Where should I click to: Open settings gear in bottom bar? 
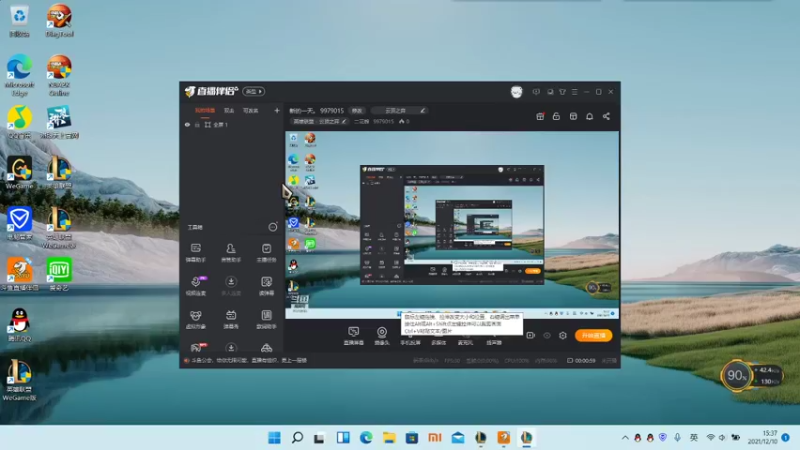[x=563, y=335]
